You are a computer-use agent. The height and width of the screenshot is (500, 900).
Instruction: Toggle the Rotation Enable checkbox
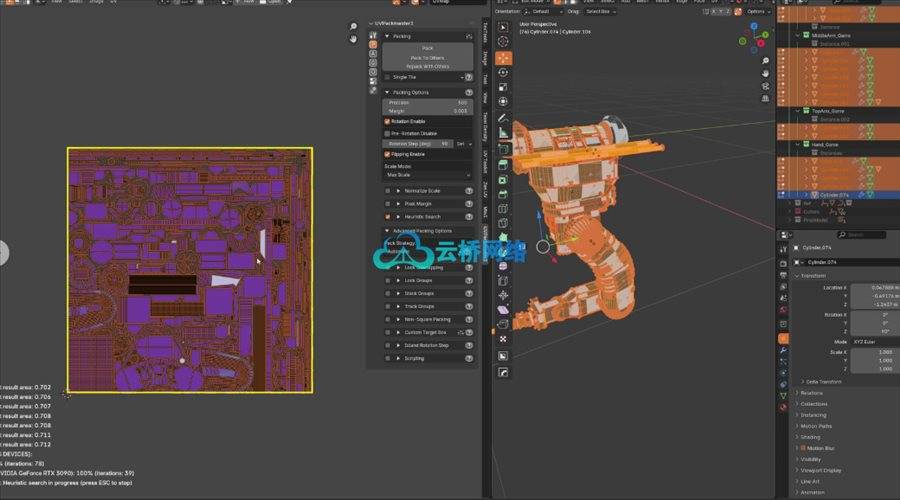pos(388,121)
